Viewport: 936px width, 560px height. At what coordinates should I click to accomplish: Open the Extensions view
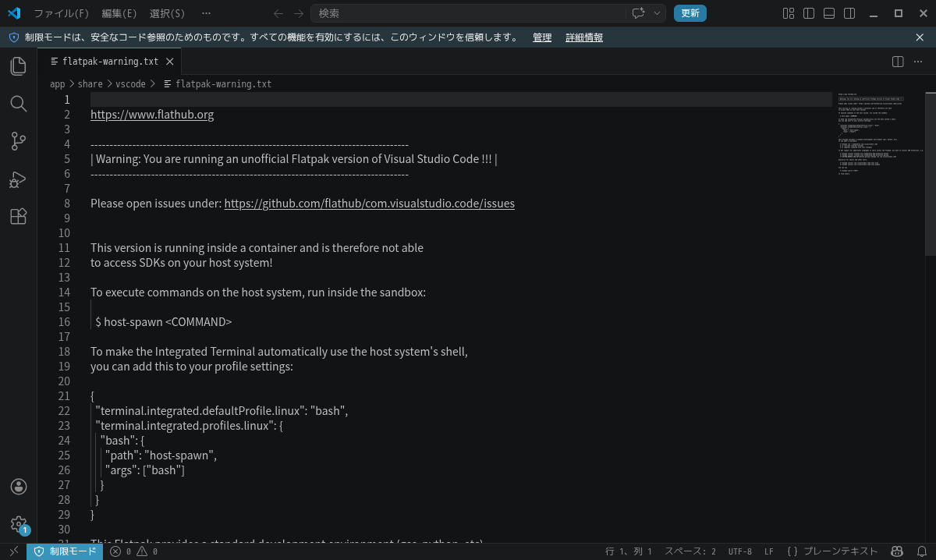19,216
